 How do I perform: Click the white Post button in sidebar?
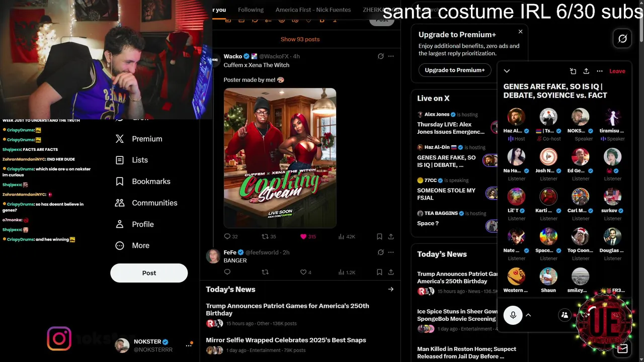(x=149, y=273)
